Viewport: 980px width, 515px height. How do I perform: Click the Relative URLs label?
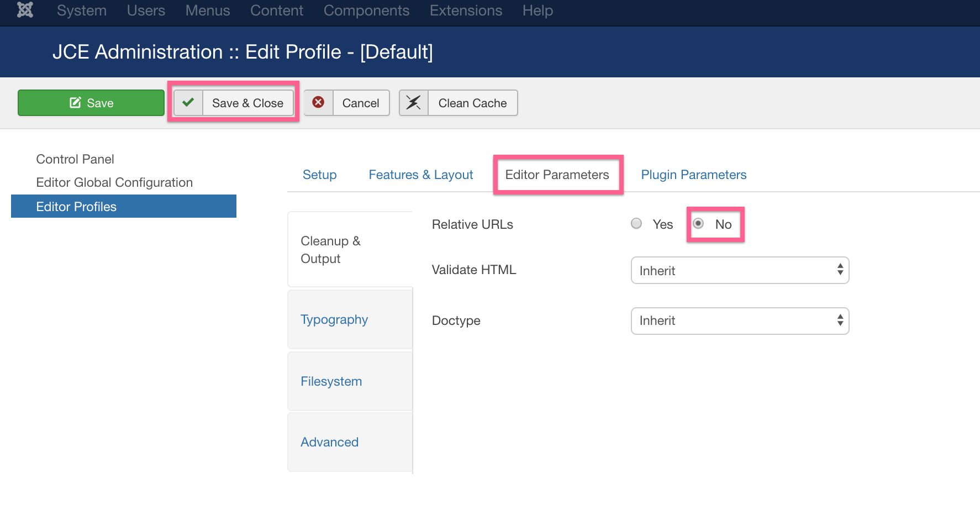[x=472, y=224]
